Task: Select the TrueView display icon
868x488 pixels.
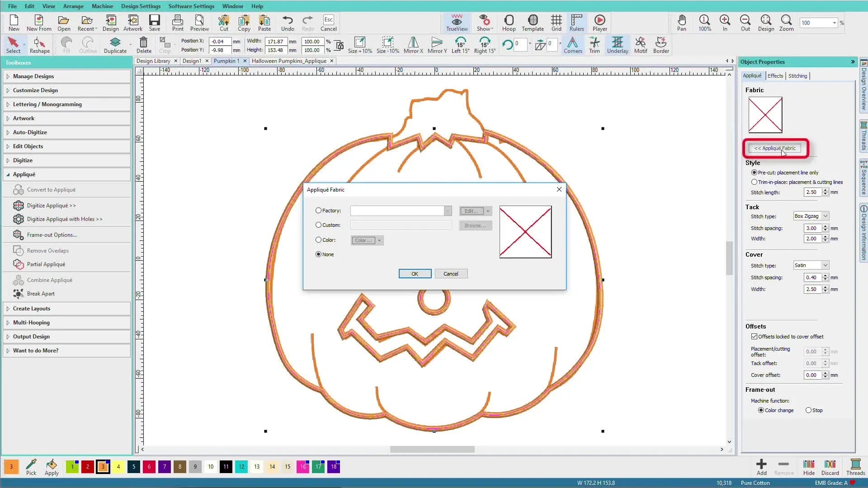Action: (x=456, y=23)
